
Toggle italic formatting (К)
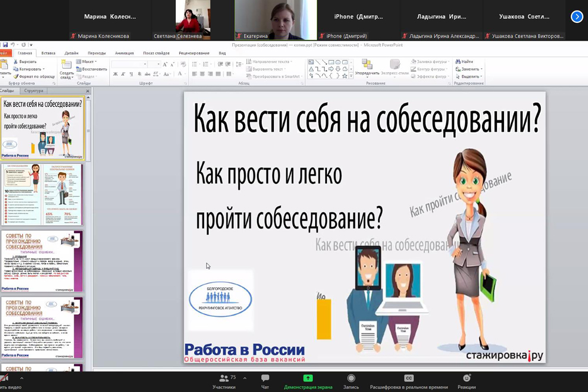tap(123, 74)
